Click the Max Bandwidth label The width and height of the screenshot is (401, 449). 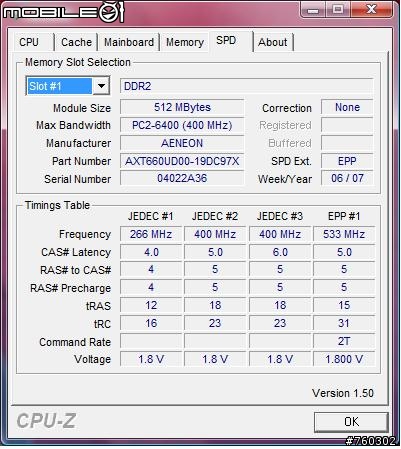pos(73,126)
